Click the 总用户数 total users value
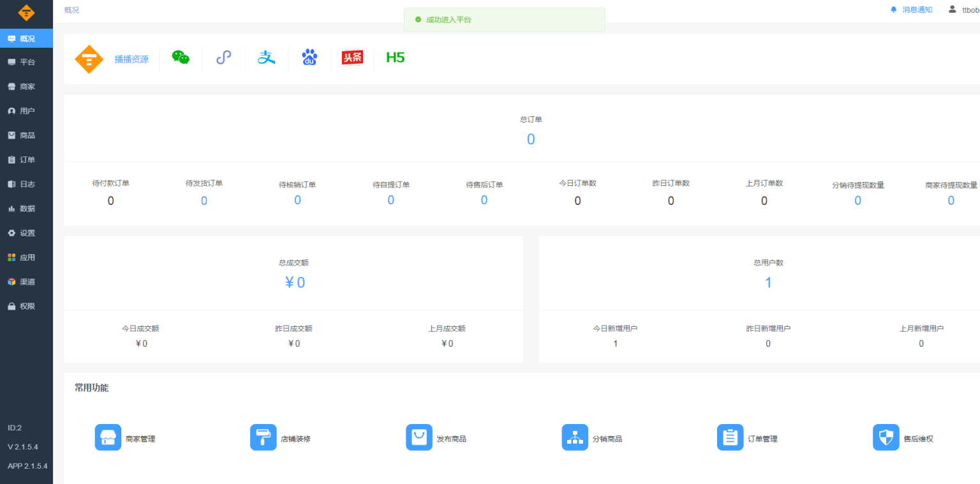 pos(768,282)
